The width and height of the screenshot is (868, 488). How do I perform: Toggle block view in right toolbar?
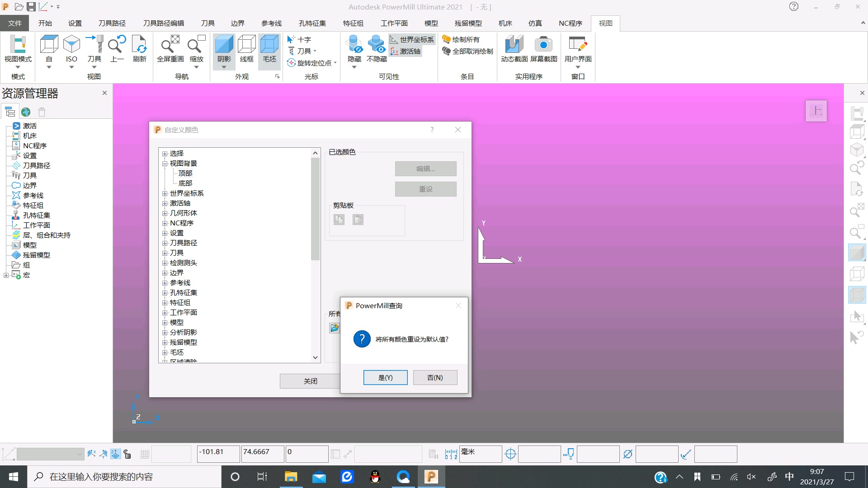(x=857, y=295)
